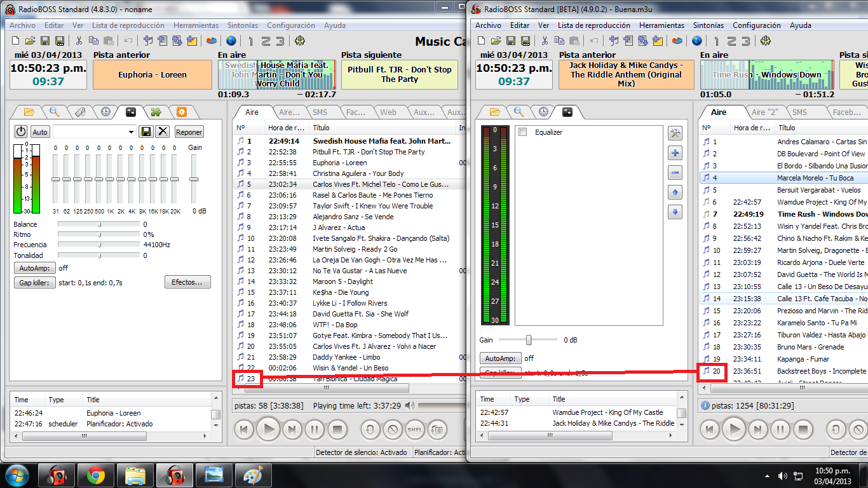Screen dimensions: 868x488
Task: Click Pause button in BETA window player
Action: (x=780, y=430)
